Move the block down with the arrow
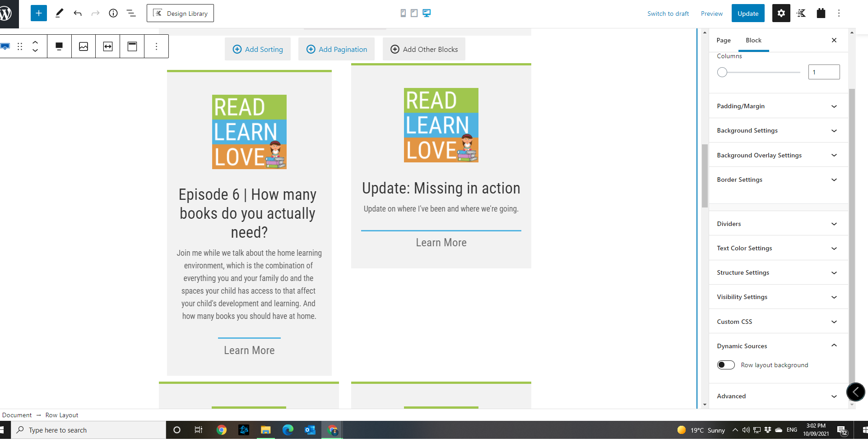Screen dimensions: 868x447 click(35, 51)
